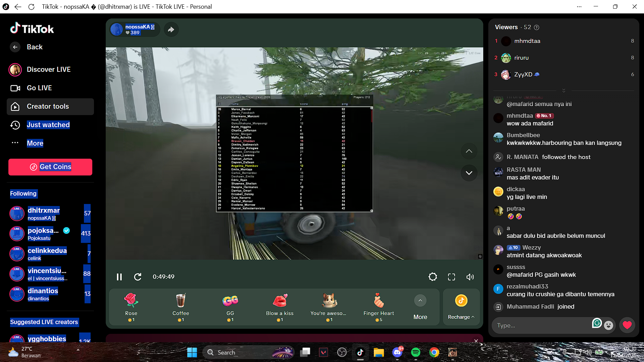Refresh the page from title bar
Image resolution: width=644 pixels, height=362 pixels.
coord(32,7)
